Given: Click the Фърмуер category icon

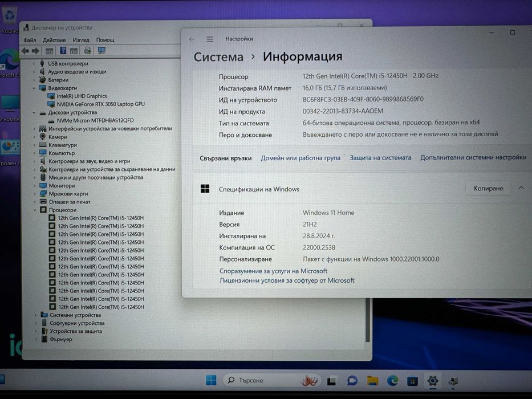Looking at the screenshot, I should pyautogui.click(x=44, y=339).
